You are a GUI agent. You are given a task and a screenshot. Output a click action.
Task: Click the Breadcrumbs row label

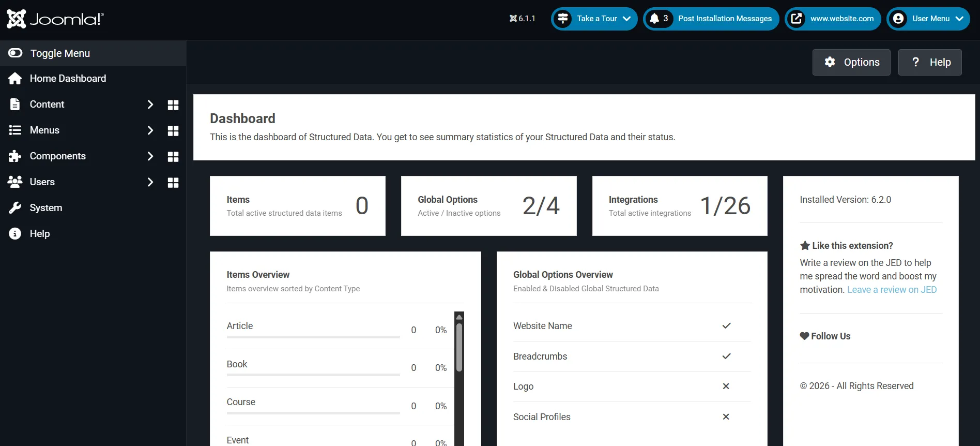(540, 356)
